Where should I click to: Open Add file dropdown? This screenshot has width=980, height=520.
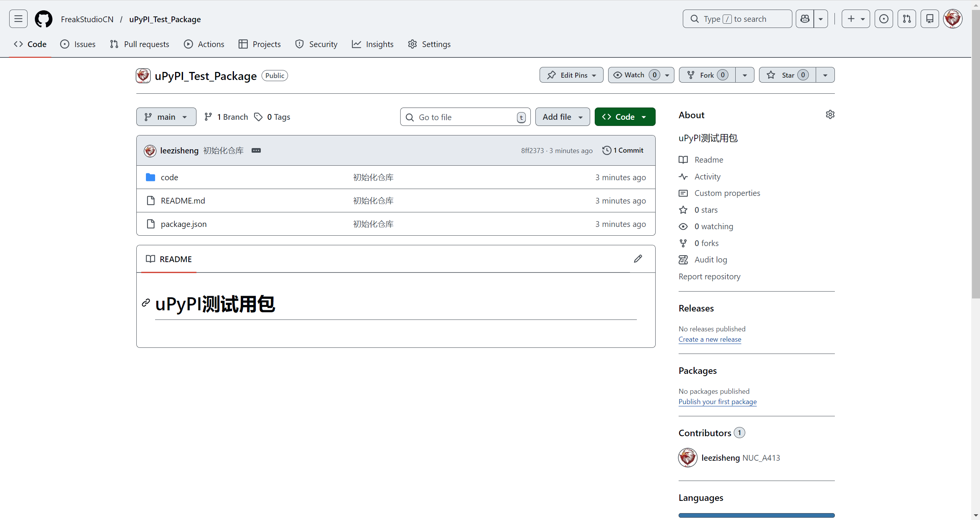[x=563, y=117]
